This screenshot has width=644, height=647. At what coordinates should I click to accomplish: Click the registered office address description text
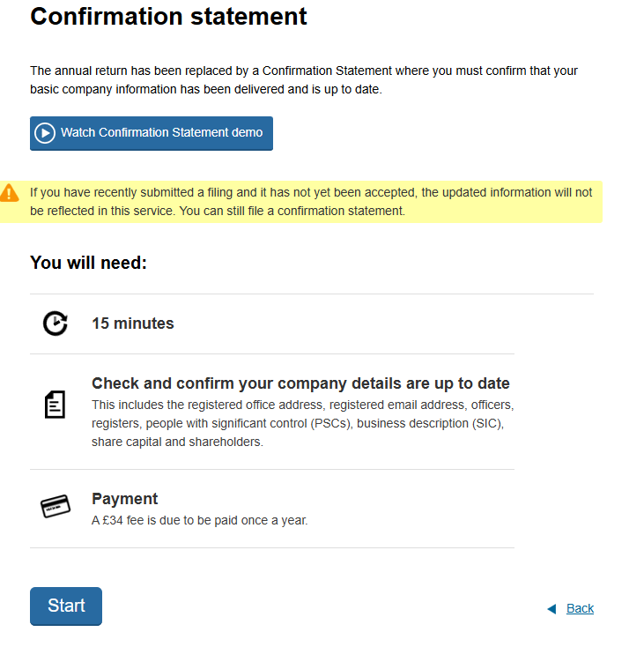(x=303, y=423)
